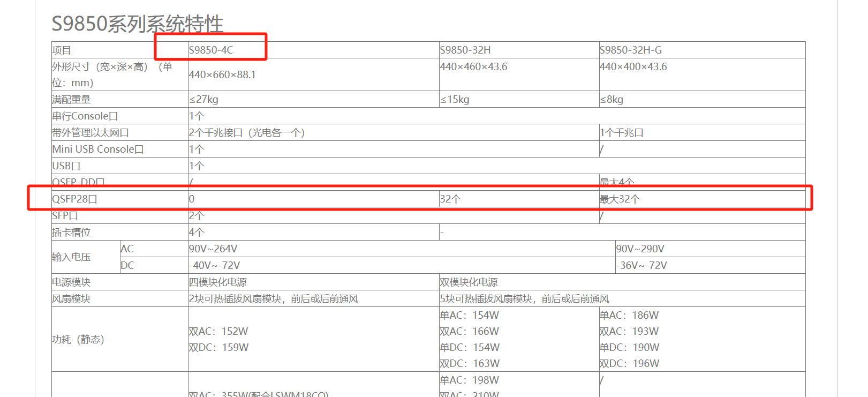Screen dimensions: 868x397
Task: Click the cell "双模块化电源"
Action: pyautogui.click(x=469, y=282)
